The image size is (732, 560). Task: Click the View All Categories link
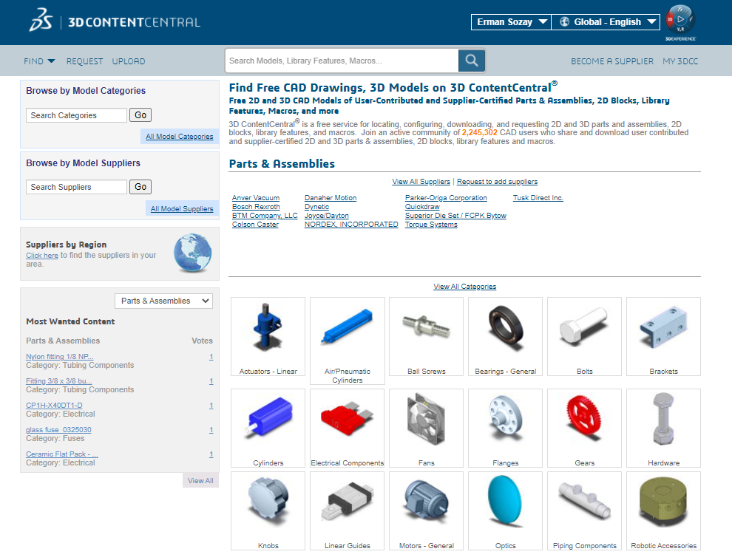coord(464,287)
